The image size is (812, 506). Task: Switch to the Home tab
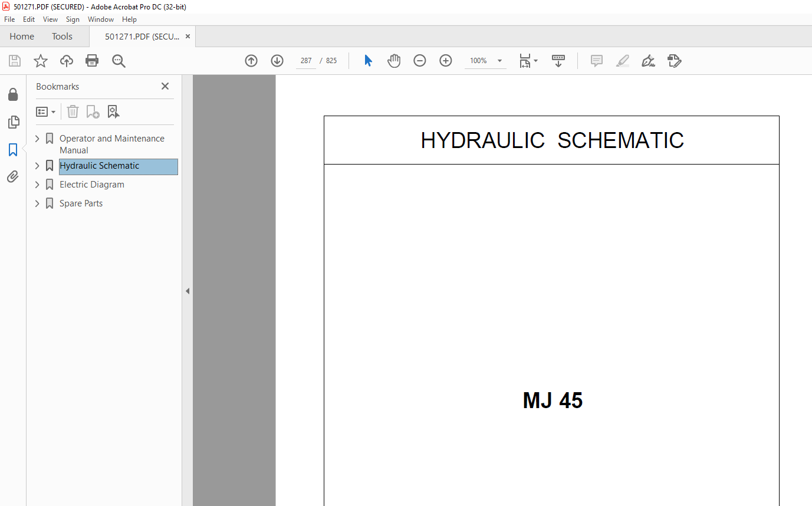tap(22, 37)
